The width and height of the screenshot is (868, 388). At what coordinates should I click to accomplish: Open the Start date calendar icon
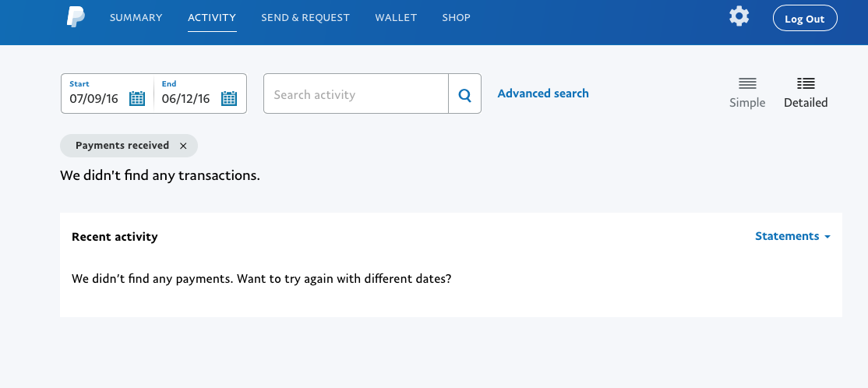[137, 98]
